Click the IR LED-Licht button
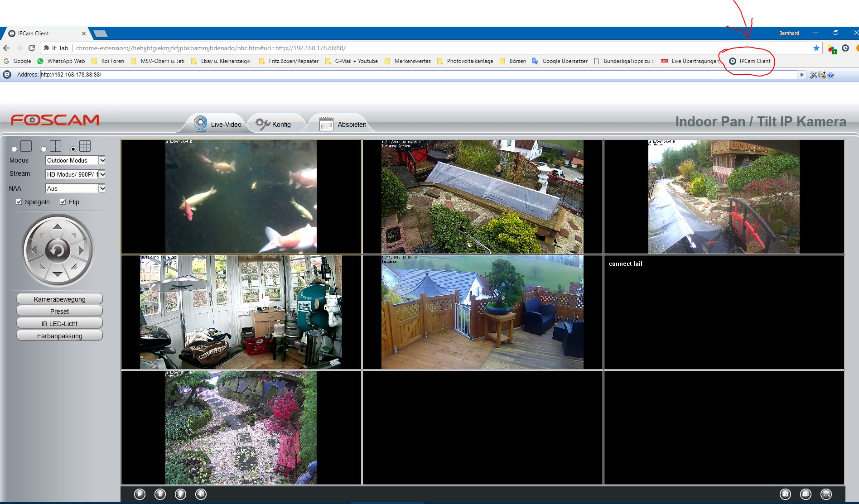 pyautogui.click(x=59, y=323)
